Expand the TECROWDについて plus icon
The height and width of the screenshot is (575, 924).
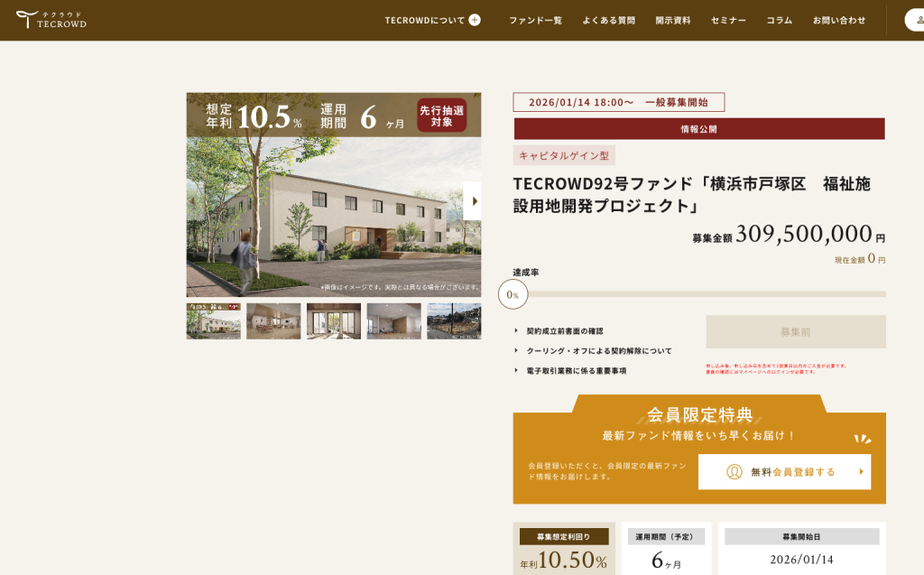point(475,20)
